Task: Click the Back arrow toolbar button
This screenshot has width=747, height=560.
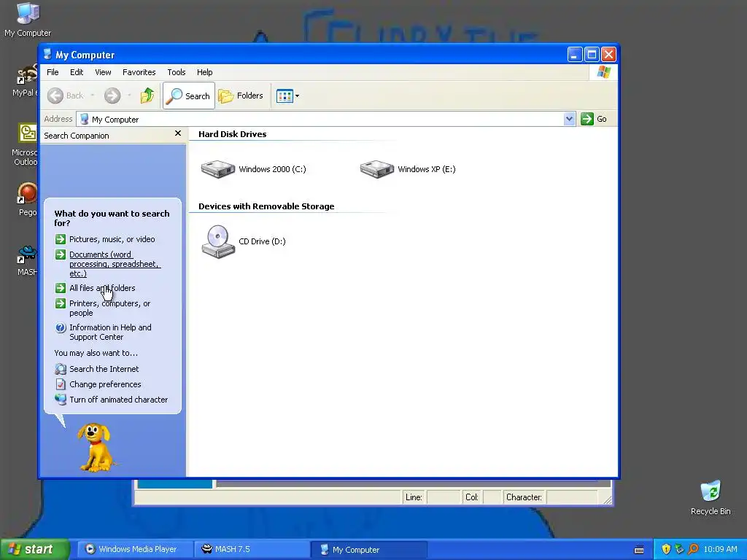Action: click(66, 96)
